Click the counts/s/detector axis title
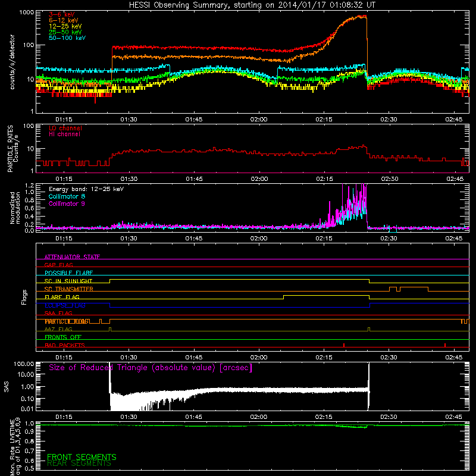 pyautogui.click(x=12, y=62)
